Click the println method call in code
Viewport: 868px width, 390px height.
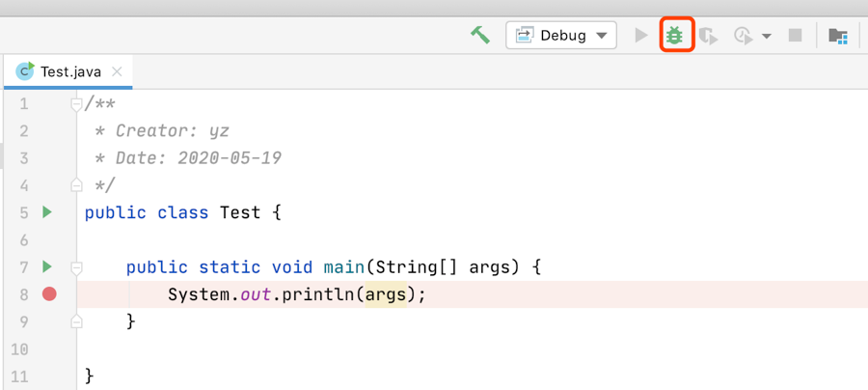tap(319, 293)
